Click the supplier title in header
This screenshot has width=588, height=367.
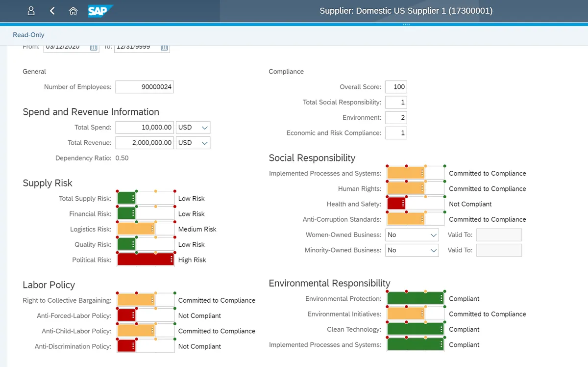(406, 11)
